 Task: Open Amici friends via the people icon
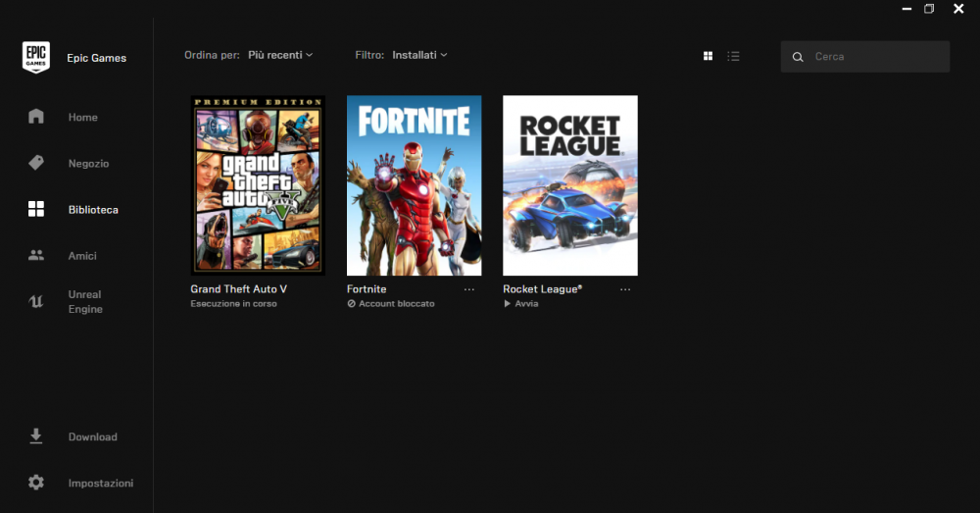coord(36,255)
